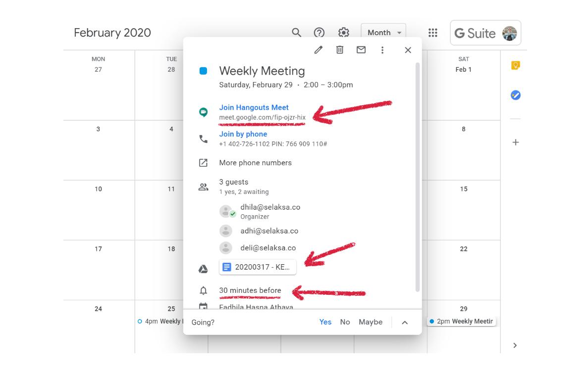This screenshot has height=374, width=588.
Task: Select guest deli@selaksa.co
Action: (268, 248)
